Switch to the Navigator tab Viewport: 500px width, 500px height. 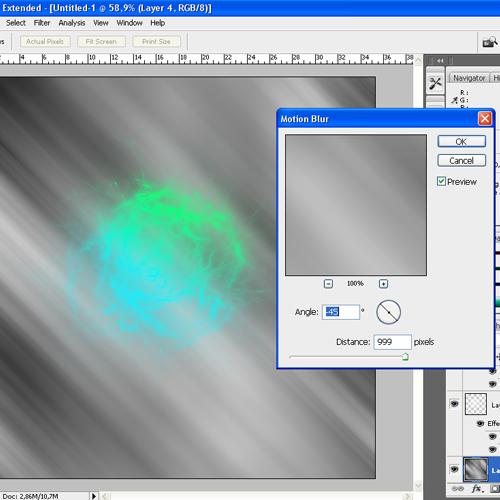(469, 78)
